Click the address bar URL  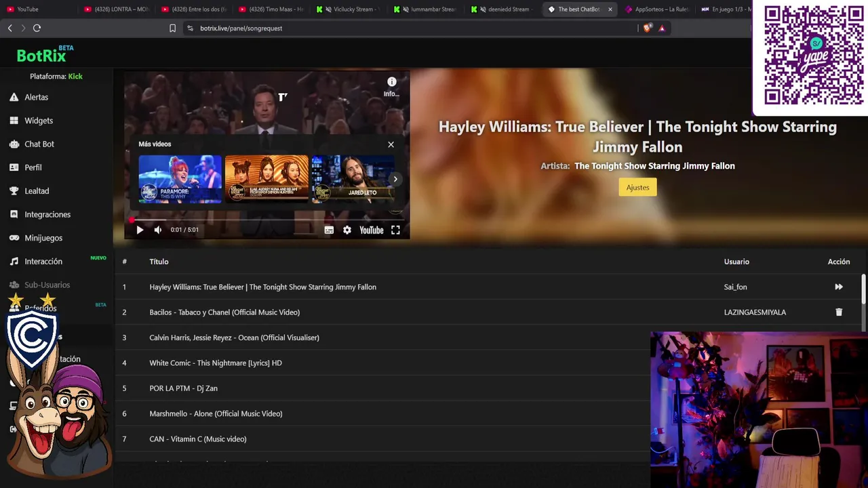coord(241,28)
